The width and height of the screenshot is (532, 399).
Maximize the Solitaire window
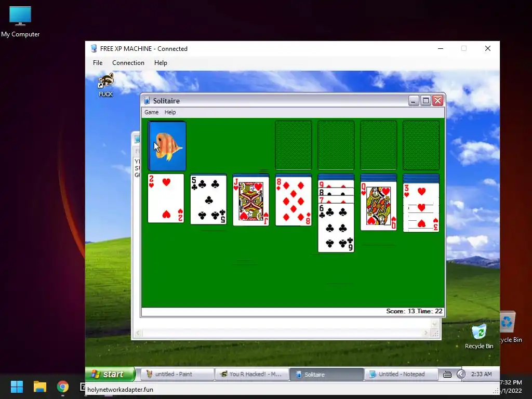425,101
